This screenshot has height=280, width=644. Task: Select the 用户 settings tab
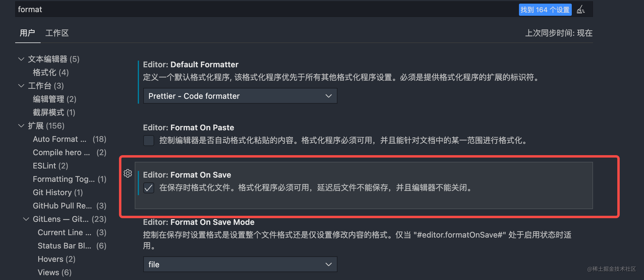27,33
